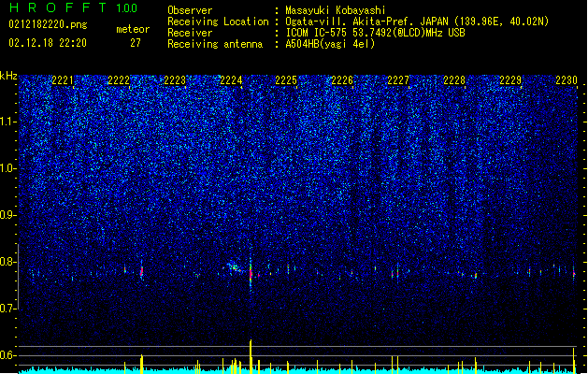Click the strong red meteor echo after 2224
588x374 pixels.
(251, 273)
